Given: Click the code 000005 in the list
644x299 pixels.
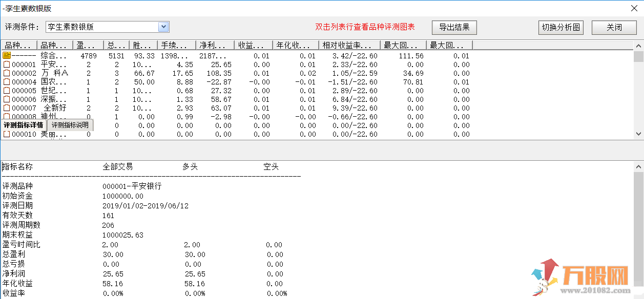Looking at the screenshot, I should tap(24, 91).
